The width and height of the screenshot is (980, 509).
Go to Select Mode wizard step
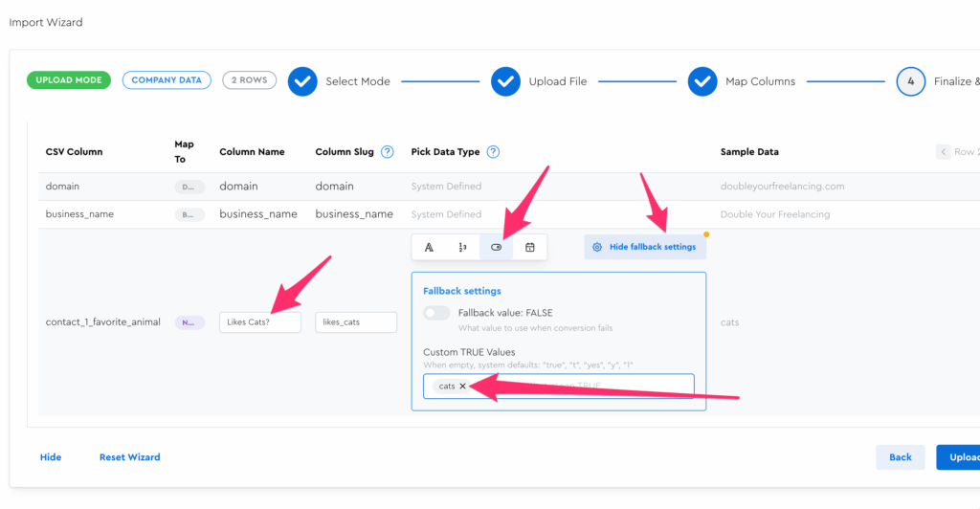pos(302,81)
